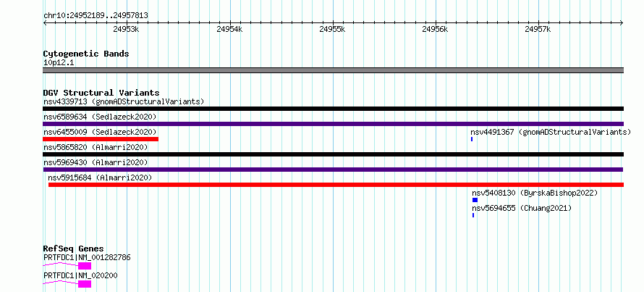Select the nsv6455009 Sedlazeck2020 label
The height and width of the screenshot is (292, 644).
(x=100, y=132)
